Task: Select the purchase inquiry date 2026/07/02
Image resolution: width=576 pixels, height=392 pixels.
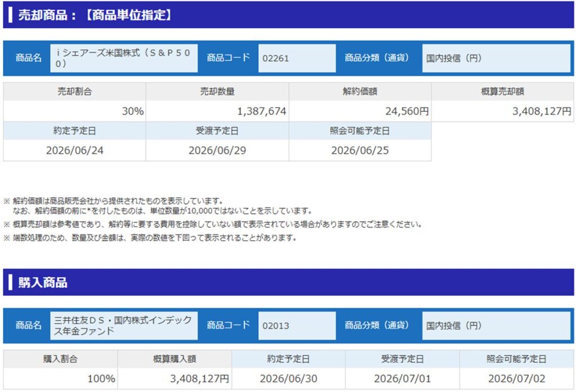Action: pos(516,379)
